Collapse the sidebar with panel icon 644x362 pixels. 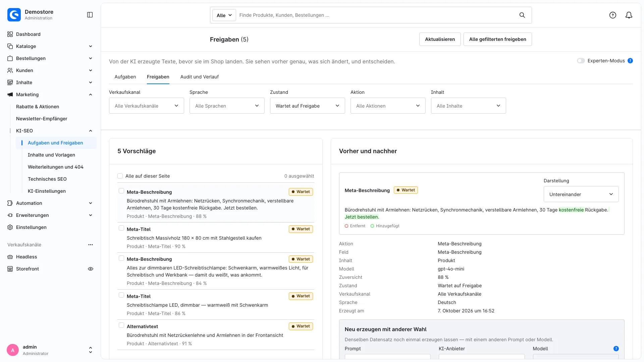[90, 15]
